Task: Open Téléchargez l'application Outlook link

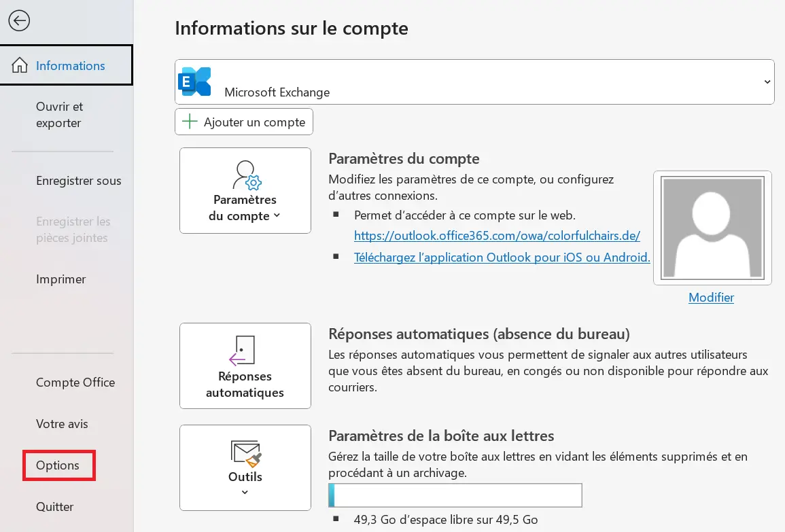Action: (502, 258)
